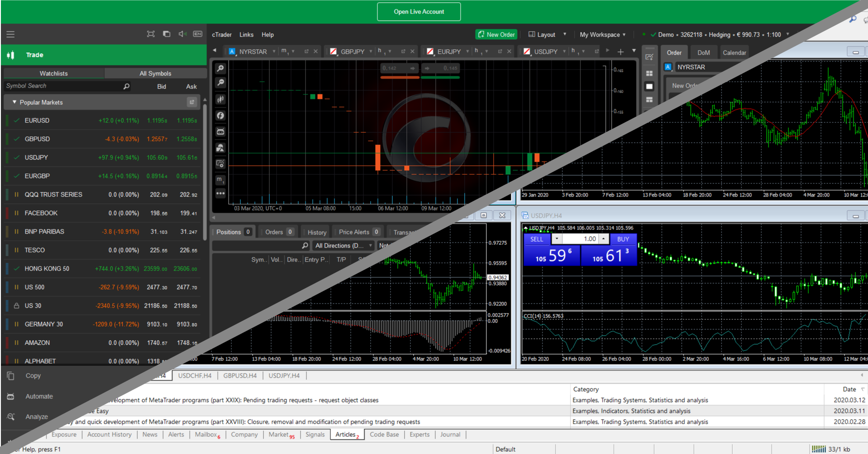The image size is (868, 454).
Task: Open the Layout dropdown
Action: coord(547,35)
